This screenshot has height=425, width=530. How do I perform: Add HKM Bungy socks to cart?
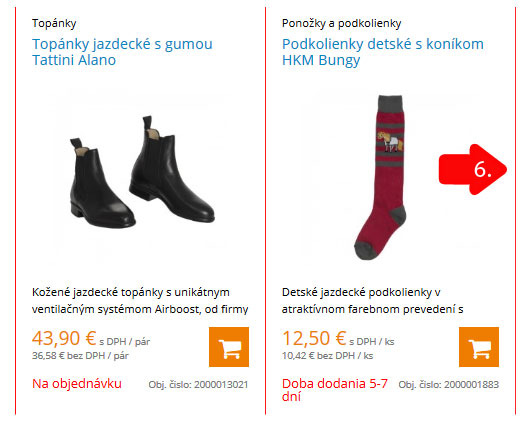[479, 347]
